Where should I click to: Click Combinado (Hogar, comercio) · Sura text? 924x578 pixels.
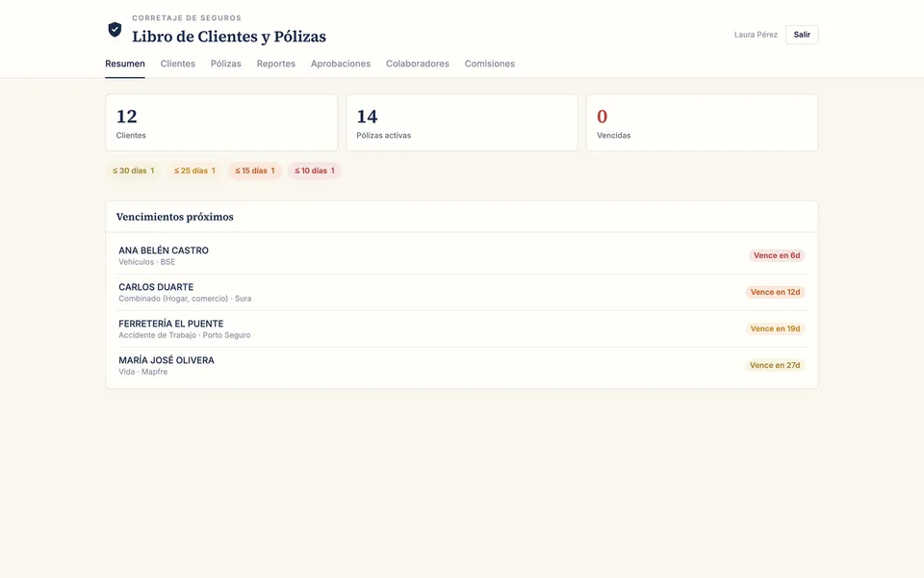(x=185, y=299)
